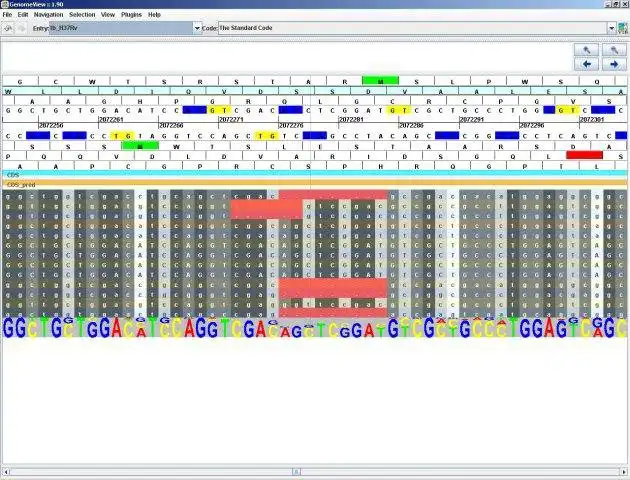630x480 pixels.
Task: Click the horizontal scrollbar thumb at the bottom
Action: pos(296,472)
